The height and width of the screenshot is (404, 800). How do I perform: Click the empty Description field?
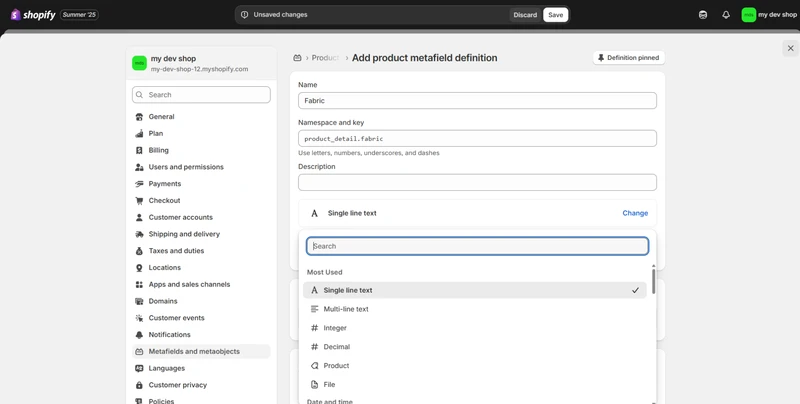tap(477, 182)
